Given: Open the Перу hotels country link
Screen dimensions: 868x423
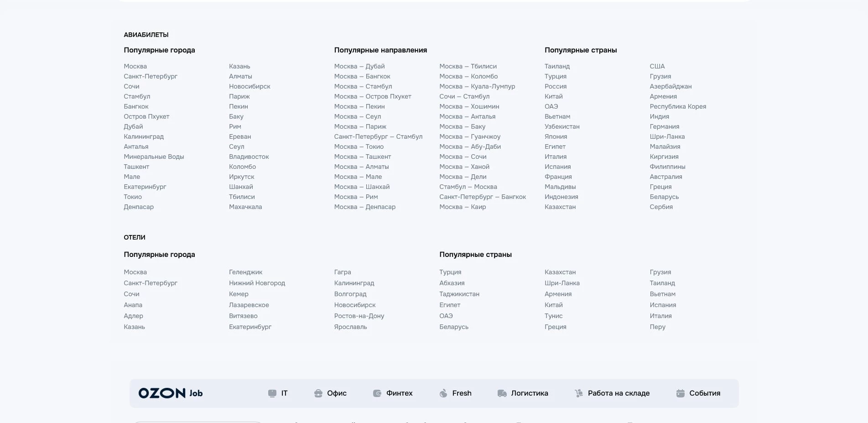Looking at the screenshot, I should tap(657, 327).
